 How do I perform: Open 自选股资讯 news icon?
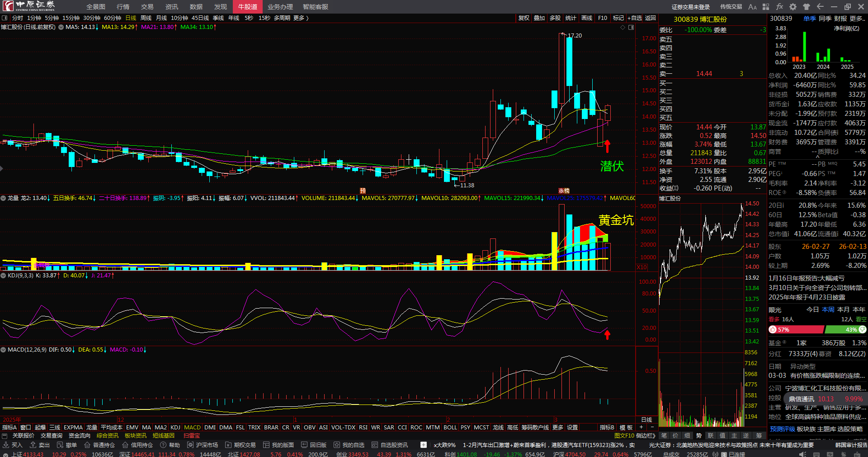coord(375,445)
